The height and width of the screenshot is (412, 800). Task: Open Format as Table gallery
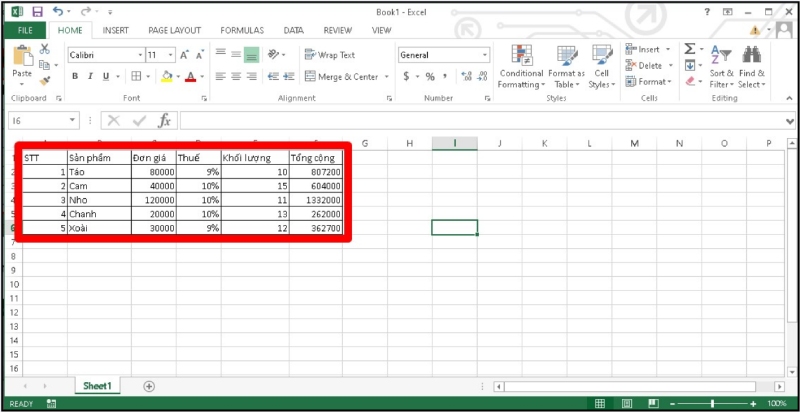coord(566,66)
